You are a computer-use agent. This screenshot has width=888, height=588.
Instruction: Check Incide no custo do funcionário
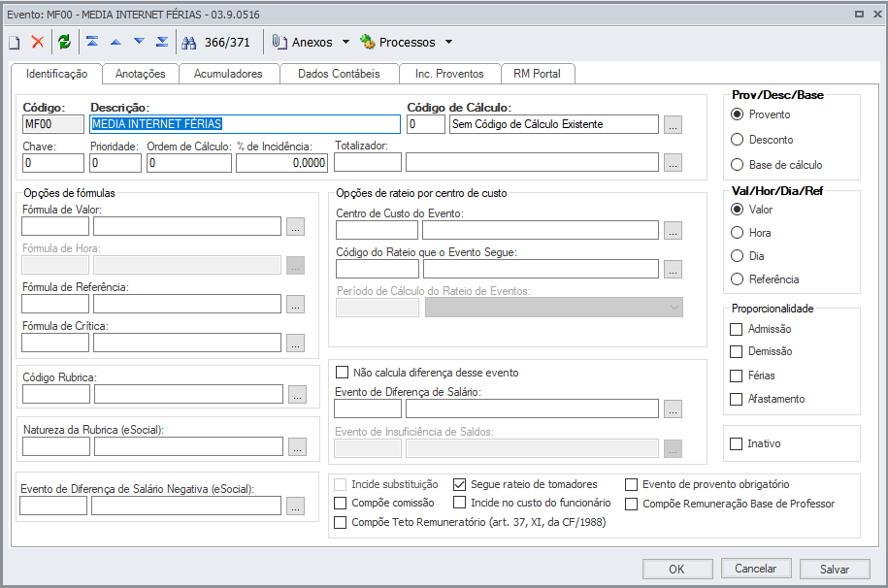pyautogui.click(x=460, y=503)
